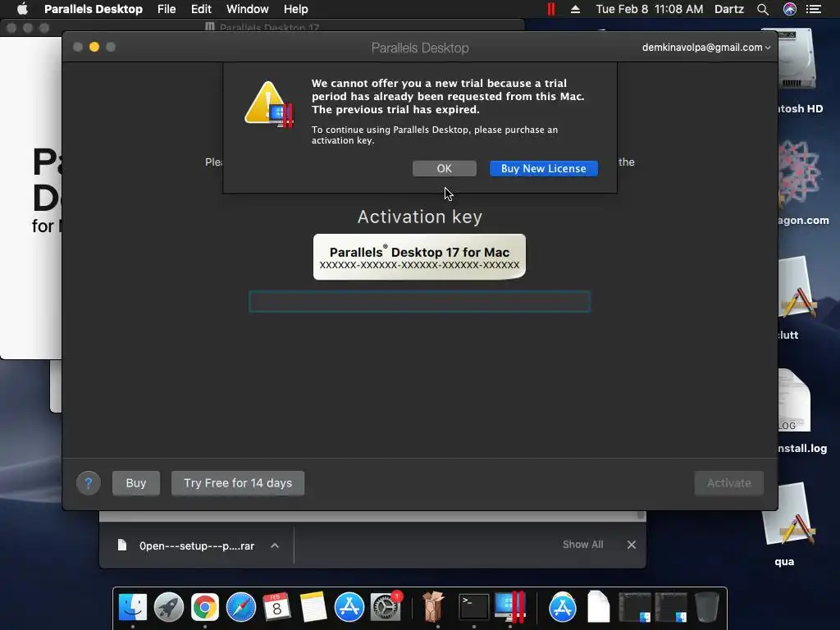The image size is (840, 630).
Task: Open the Apple menu
Action: pos(22,8)
